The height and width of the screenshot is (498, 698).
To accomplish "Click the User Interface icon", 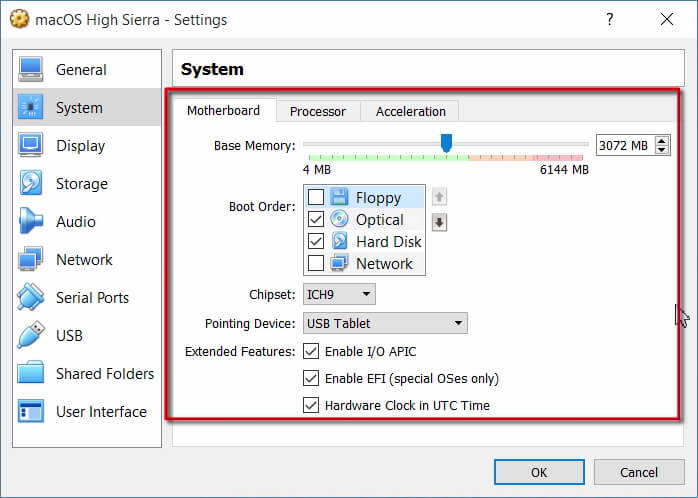I will coord(31,412).
